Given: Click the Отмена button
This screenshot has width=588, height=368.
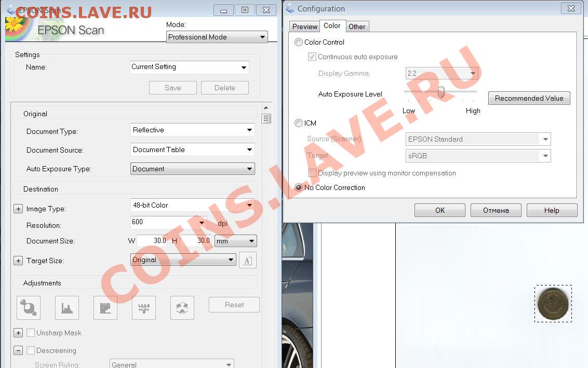Looking at the screenshot, I should [496, 210].
